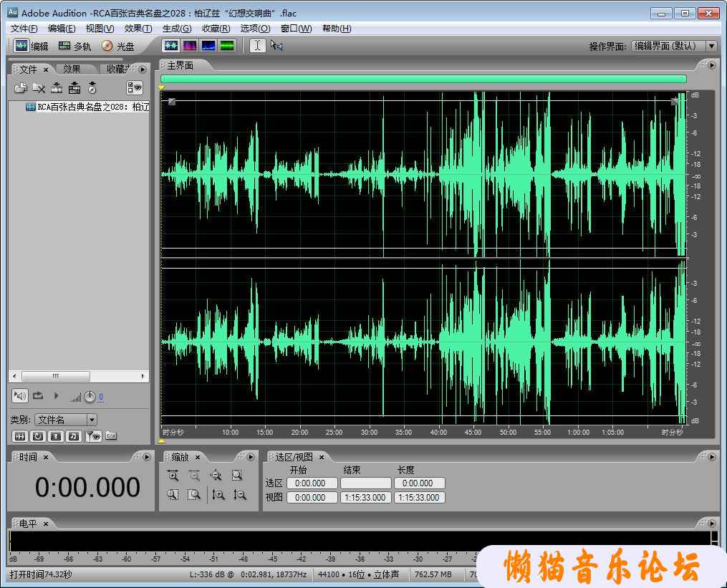727x588 pixels.
Task: Switch to 多轨 multitrack view
Action: coord(74,46)
